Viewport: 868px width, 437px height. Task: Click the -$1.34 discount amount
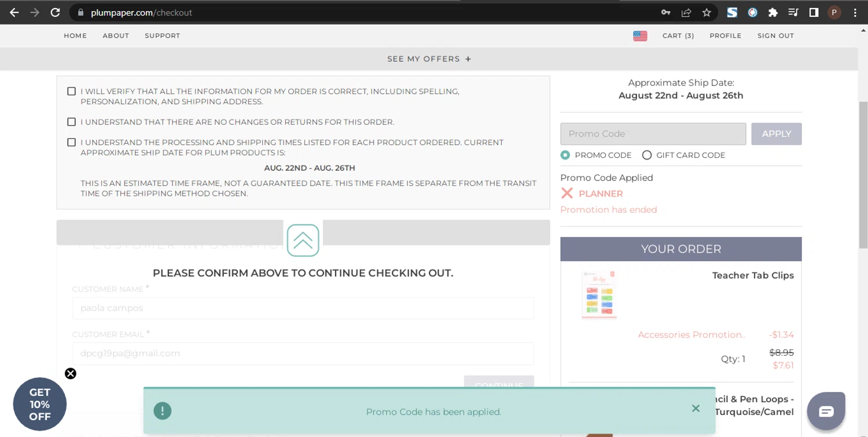[782, 335]
